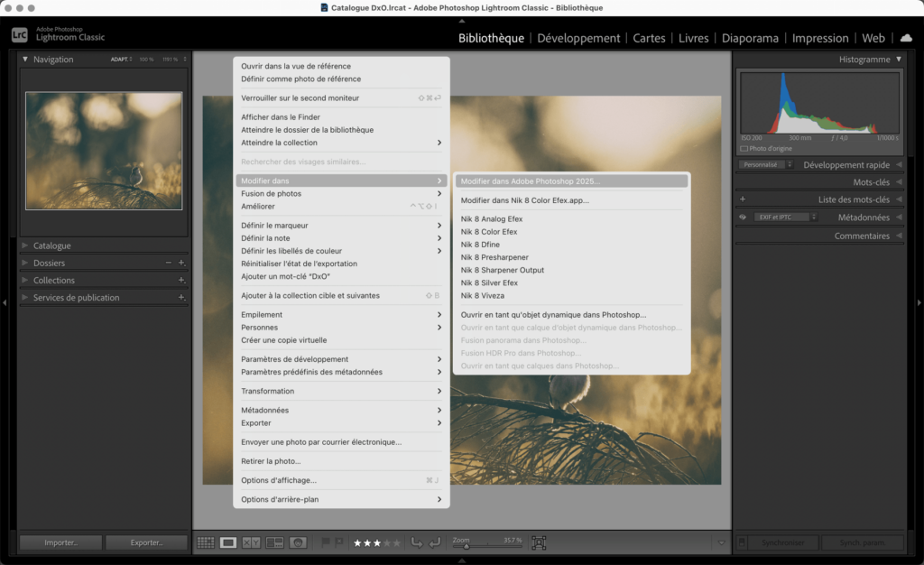This screenshot has height=565, width=924.
Task: Open the Exporter submenu
Action: 341,423
